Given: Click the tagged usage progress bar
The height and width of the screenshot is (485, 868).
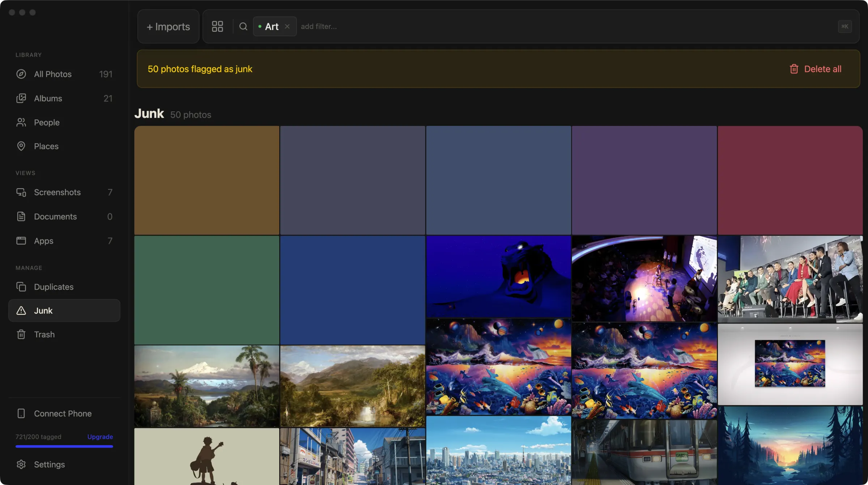Looking at the screenshot, I should pos(64,447).
